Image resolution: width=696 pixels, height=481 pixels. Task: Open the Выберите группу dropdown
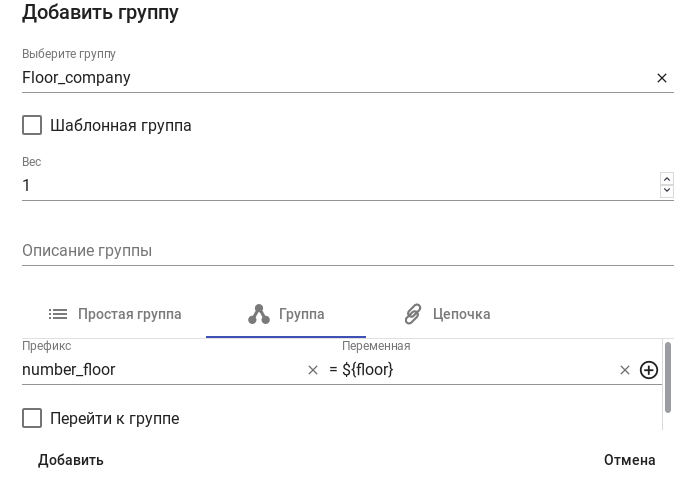[x=330, y=78]
